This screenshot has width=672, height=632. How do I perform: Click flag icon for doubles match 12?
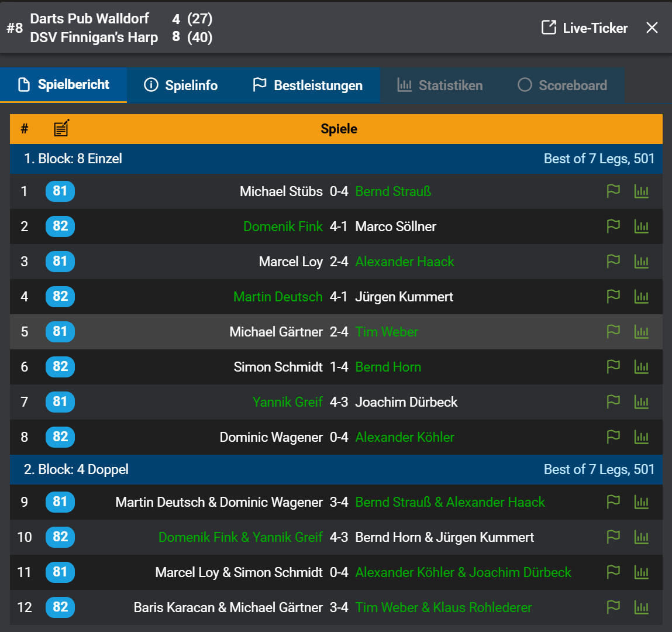(x=613, y=607)
